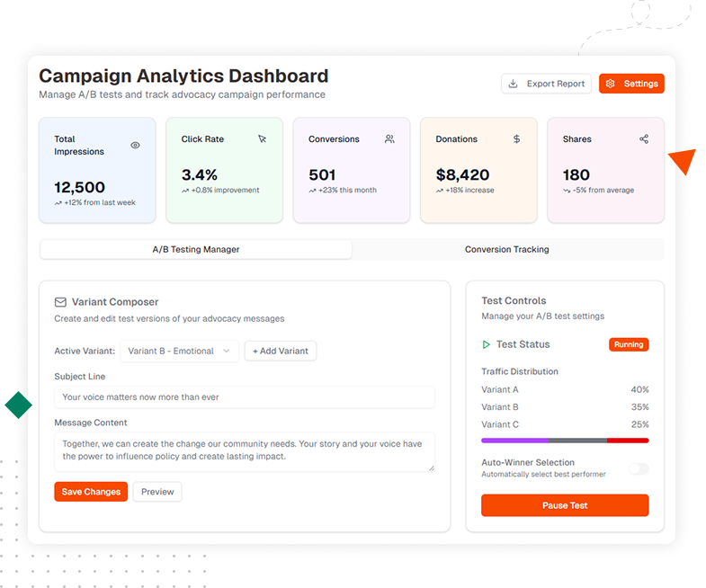Click the Test Controls heading
The image size is (706, 588).
pyautogui.click(x=514, y=301)
